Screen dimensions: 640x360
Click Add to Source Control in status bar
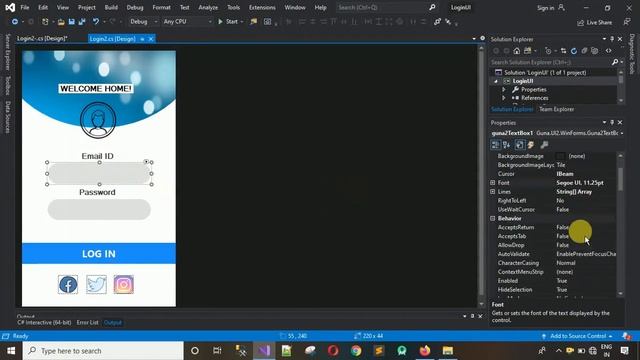(x=578, y=336)
